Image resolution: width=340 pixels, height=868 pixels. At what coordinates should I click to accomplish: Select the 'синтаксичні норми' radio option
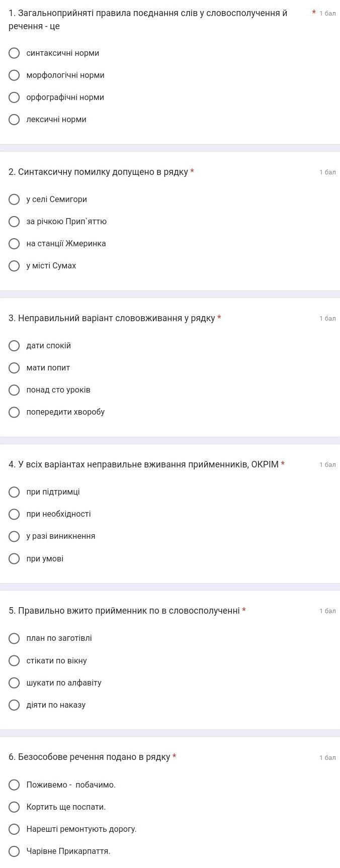point(15,53)
